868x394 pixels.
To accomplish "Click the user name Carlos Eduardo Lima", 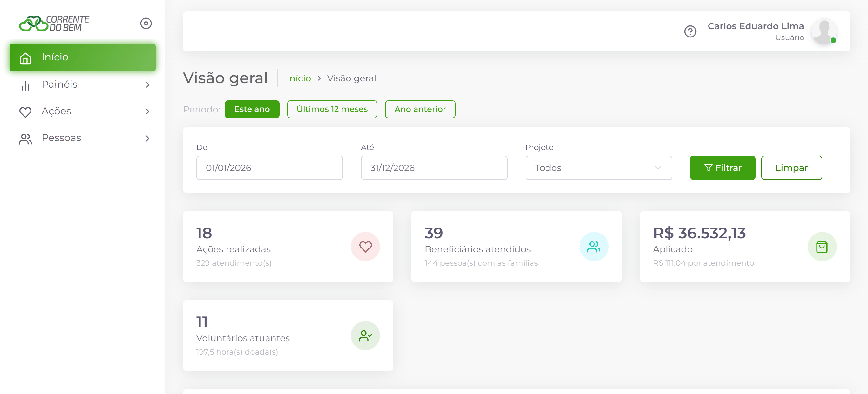I will (756, 26).
